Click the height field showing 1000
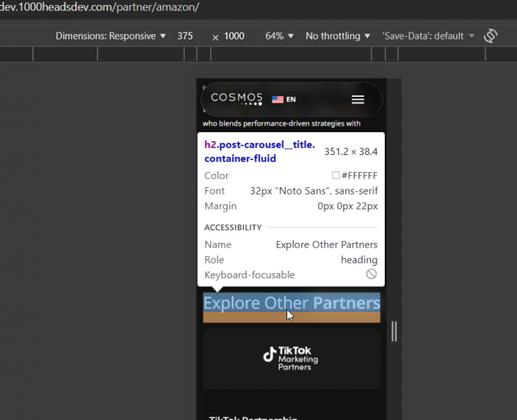 (234, 36)
